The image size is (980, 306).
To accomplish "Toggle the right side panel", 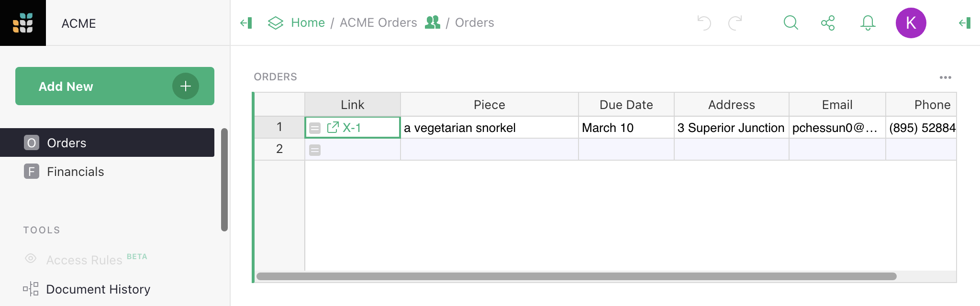I will (965, 23).
